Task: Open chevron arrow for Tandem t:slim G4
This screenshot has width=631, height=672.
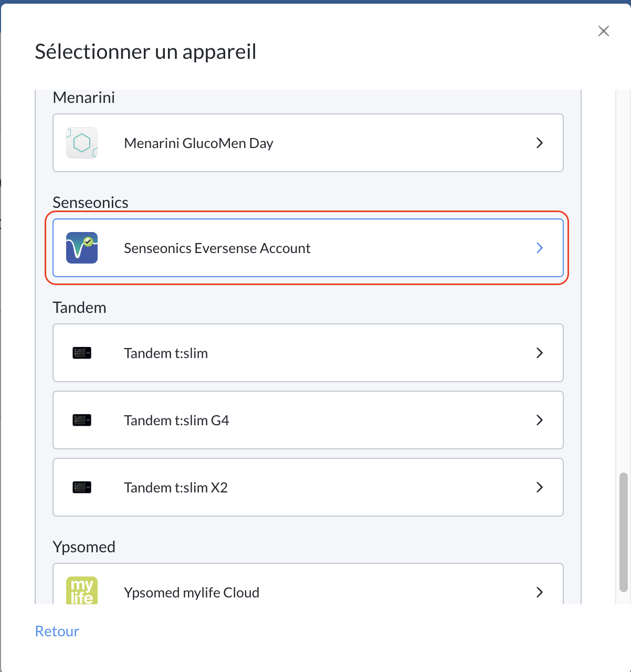Action: [x=539, y=420]
